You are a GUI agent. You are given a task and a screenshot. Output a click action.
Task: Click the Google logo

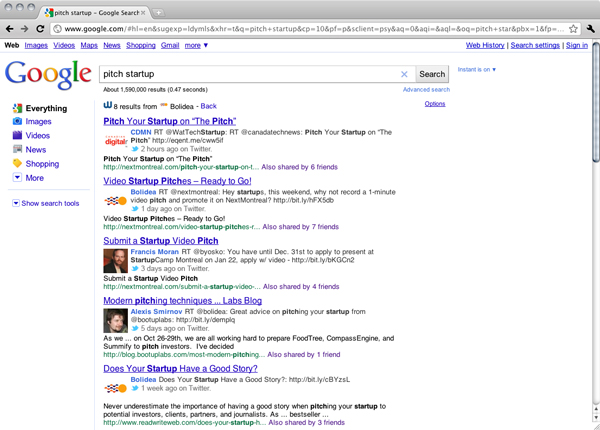click(48, 75)
